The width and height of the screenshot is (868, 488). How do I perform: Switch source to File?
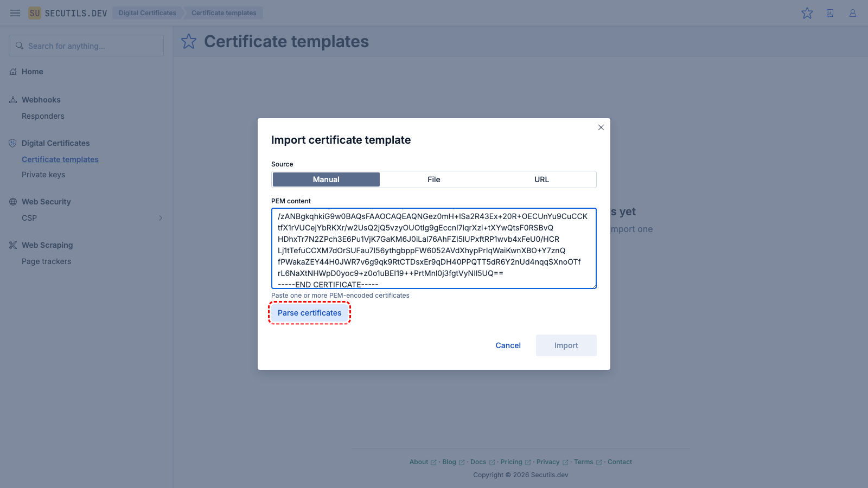[x=433, y=179]
